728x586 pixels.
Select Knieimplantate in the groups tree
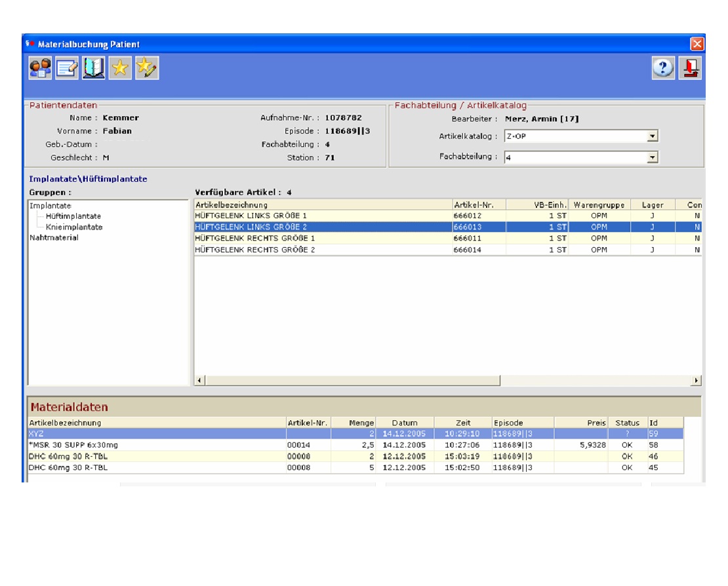click(x=74, y=227)
